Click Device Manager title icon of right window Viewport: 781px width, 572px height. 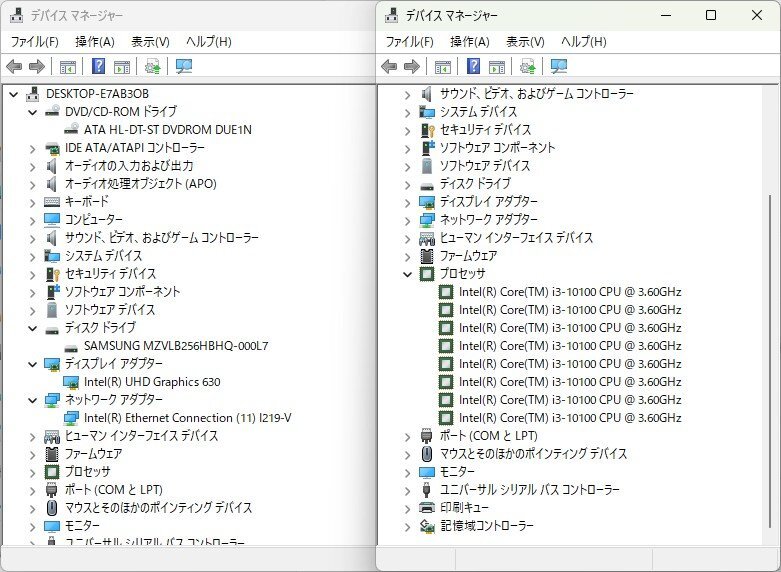pos(391,15)
